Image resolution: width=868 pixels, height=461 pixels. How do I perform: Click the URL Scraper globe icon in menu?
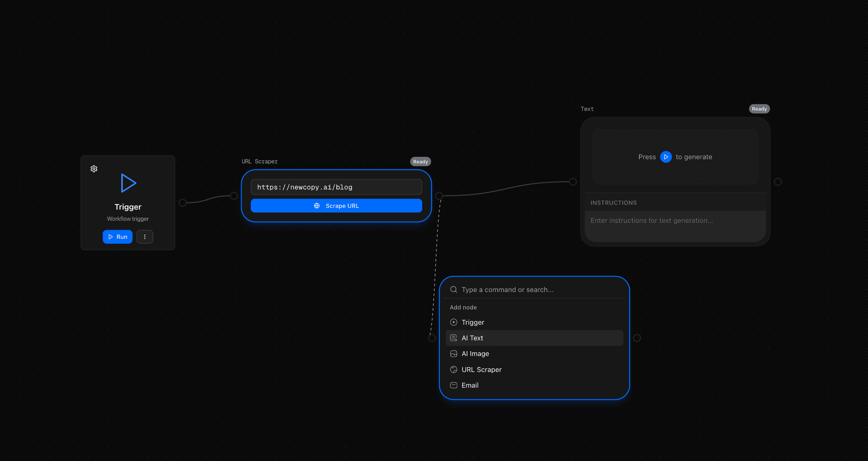click(x=454, y=370)
